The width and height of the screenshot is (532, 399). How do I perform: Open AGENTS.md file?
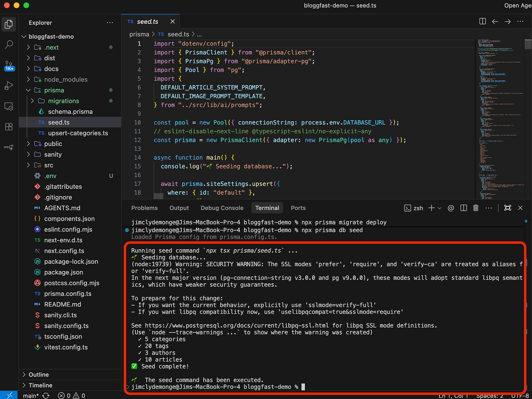[62, 208]
